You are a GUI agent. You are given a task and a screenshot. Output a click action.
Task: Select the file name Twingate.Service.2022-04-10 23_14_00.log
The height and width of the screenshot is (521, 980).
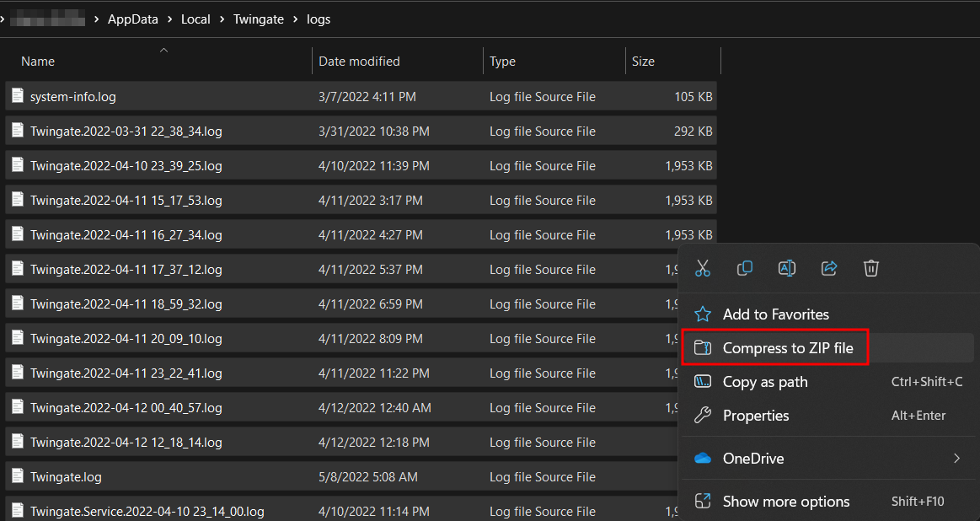click(x=147, y=511)
